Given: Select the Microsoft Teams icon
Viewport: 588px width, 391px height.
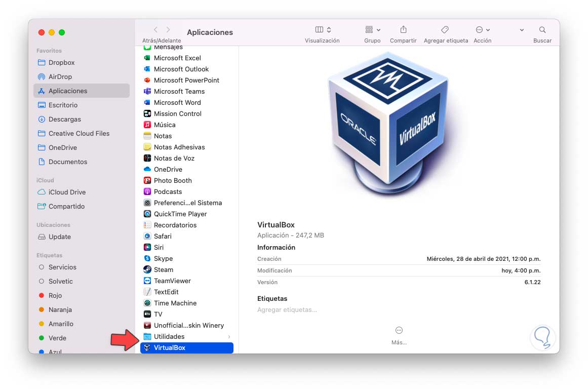Looking at the screenshot, I should [147, 92].
